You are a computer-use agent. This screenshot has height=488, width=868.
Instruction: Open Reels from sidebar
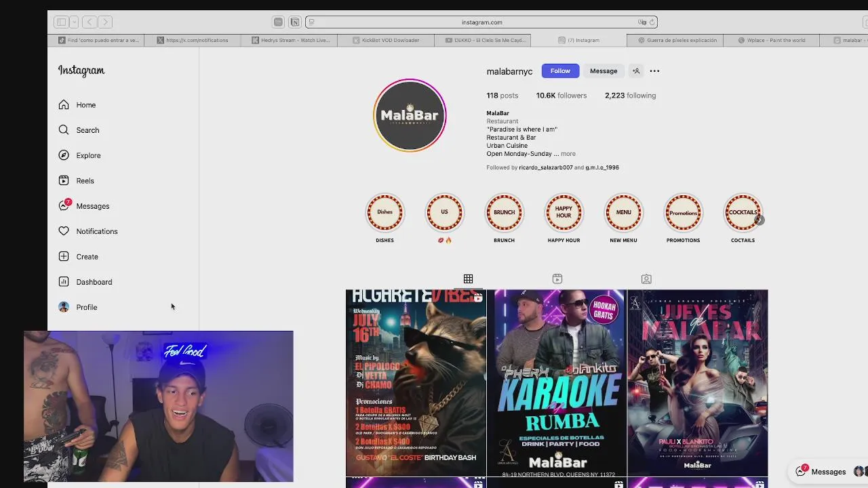tap(76, 181)
